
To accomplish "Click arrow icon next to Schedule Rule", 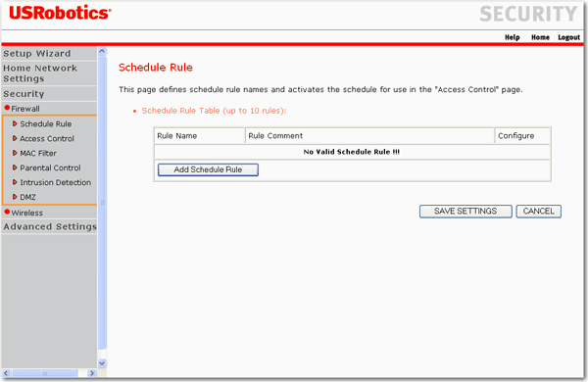I will coord(15,123).
